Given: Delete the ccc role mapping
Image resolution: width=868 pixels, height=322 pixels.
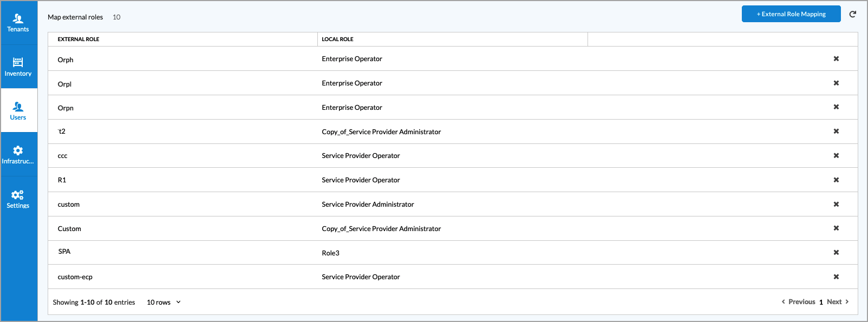Looking at the screenshot, I should click(x=836, y=155).
